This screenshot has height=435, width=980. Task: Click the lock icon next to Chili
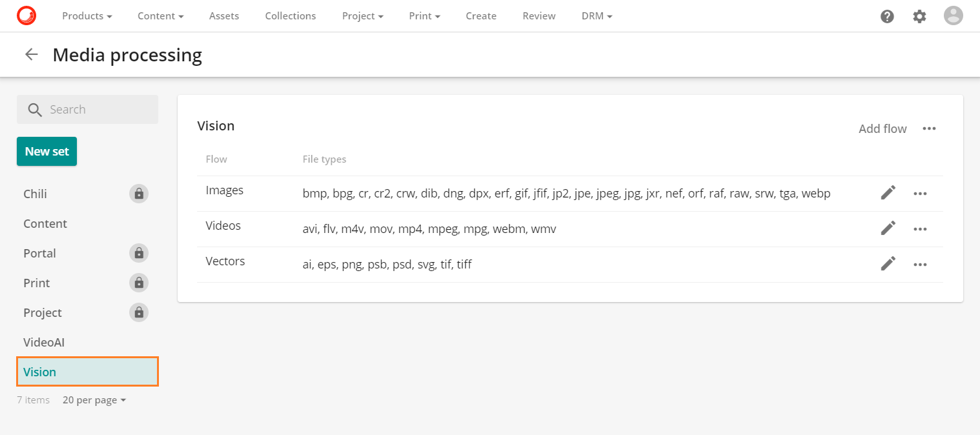click(x=138, y=193)
